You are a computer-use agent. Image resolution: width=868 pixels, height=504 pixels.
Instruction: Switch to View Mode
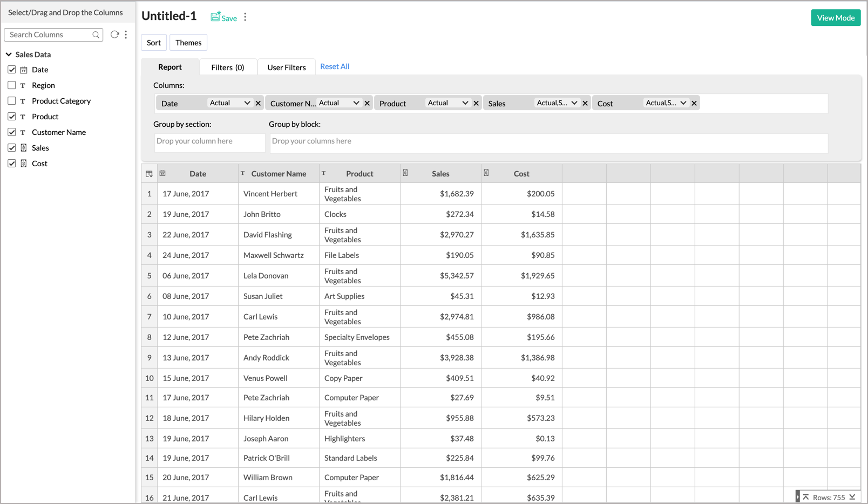(x=836, y=17)
